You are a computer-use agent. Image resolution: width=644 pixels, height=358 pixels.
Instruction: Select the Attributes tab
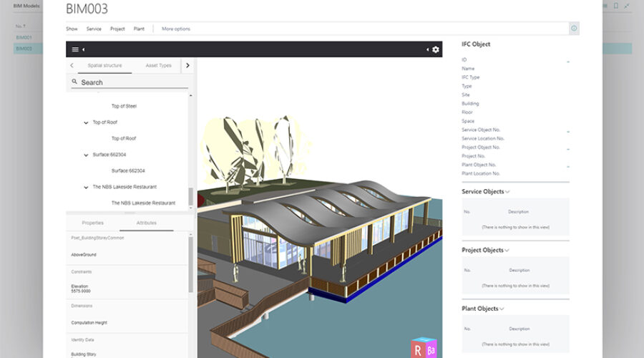(x=147, y=223)
